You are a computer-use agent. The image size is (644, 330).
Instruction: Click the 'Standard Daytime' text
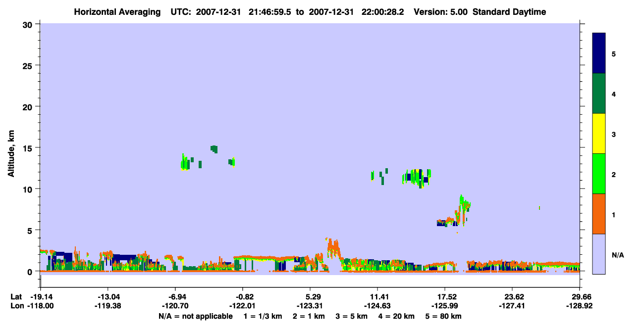[509, 12]
